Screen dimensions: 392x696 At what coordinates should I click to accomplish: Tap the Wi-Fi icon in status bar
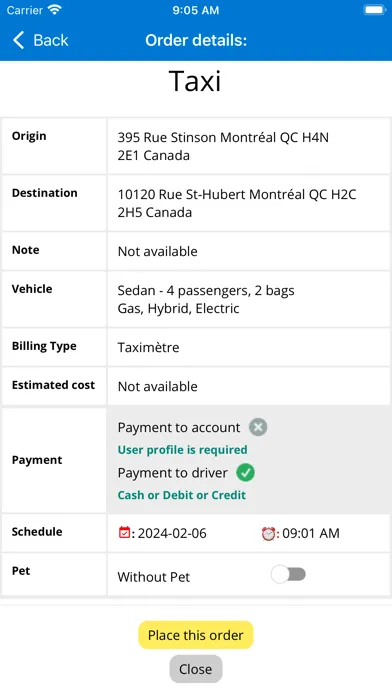[x=55, y=10]
